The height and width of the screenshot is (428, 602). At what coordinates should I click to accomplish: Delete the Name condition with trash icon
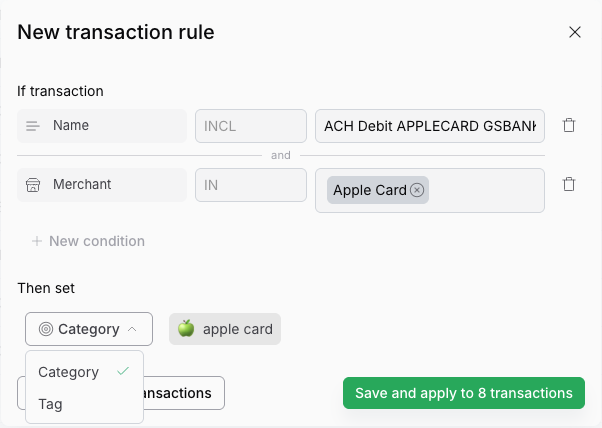(569, 126)
